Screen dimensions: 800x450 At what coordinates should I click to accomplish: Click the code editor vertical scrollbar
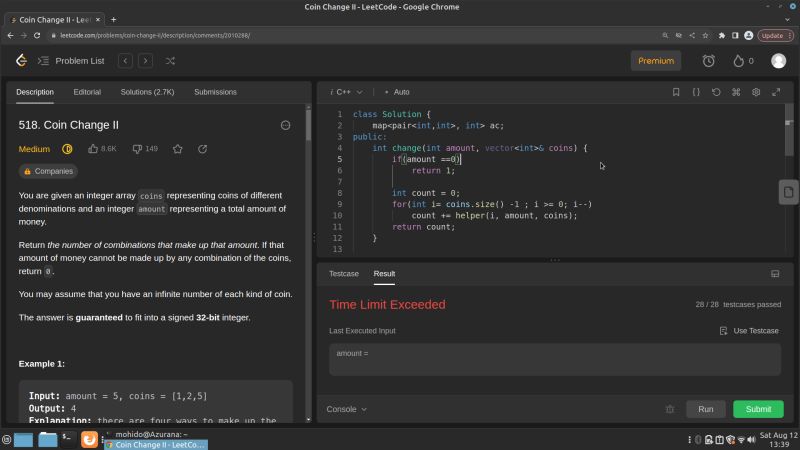(789, 130)
